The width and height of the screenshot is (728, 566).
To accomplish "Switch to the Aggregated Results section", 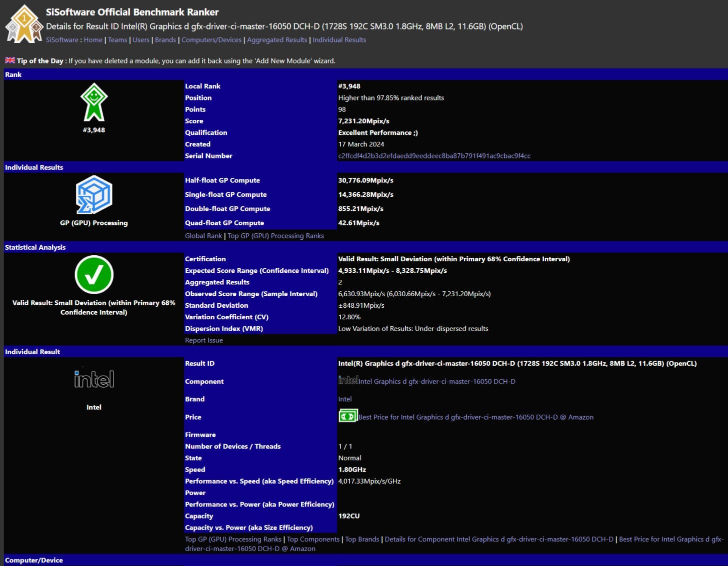I will (x=277, y=39).
